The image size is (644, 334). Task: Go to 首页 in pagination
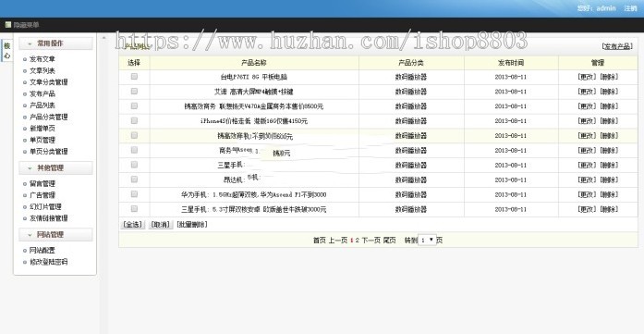(319, 241)
